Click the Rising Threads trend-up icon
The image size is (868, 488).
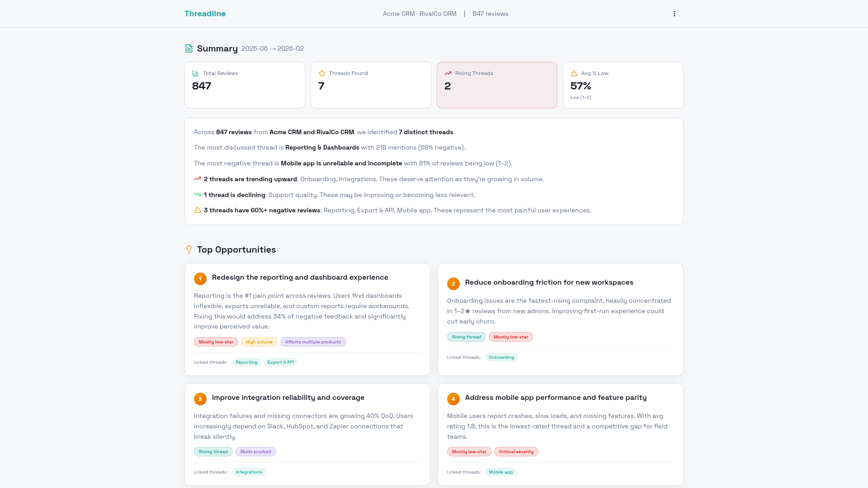click(x=448, y=73)
